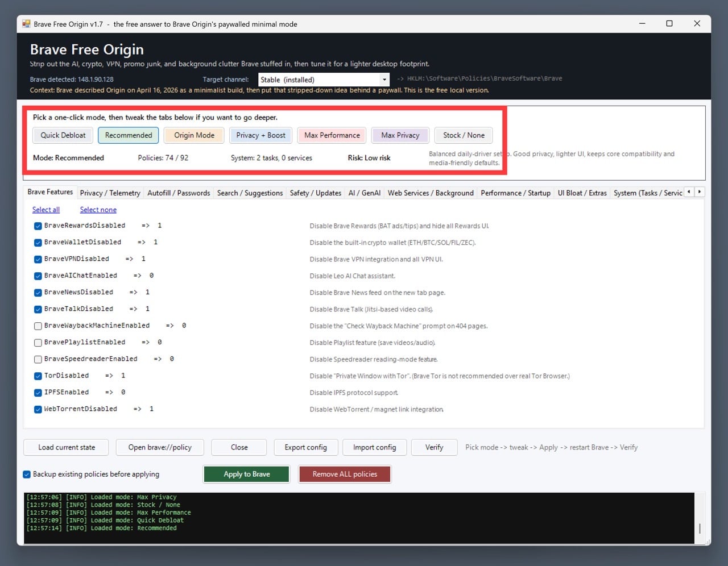Click the Close button in the bottom row
The width and height of the screenshot is (728, 566).
(x=239, y=447)
